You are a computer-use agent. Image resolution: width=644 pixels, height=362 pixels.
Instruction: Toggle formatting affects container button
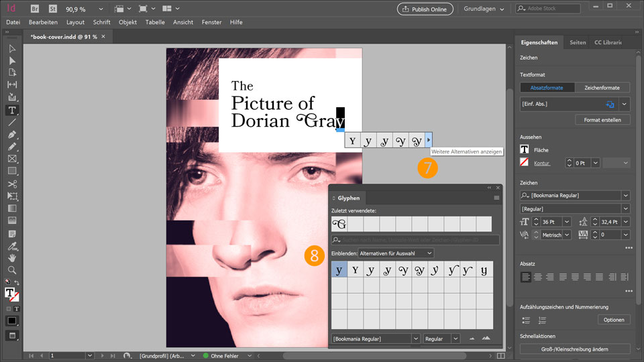[9, 308]
